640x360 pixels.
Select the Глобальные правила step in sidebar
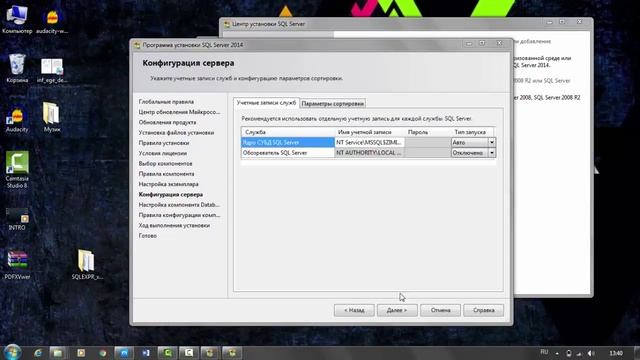click(166, 102)
